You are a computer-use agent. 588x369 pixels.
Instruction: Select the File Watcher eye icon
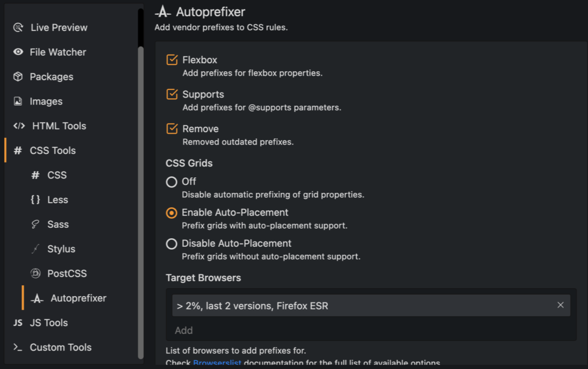click(18, 52)
